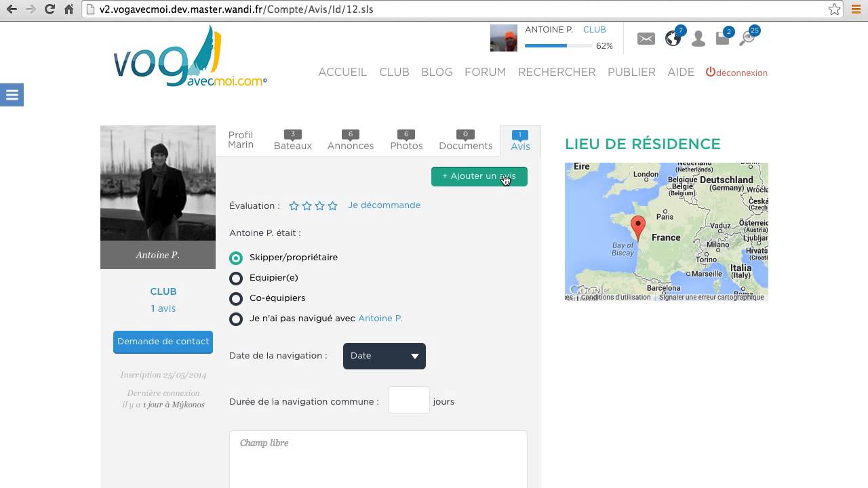
Task: Go to FORUM in navigation
Action: click(x=485, y=72)
